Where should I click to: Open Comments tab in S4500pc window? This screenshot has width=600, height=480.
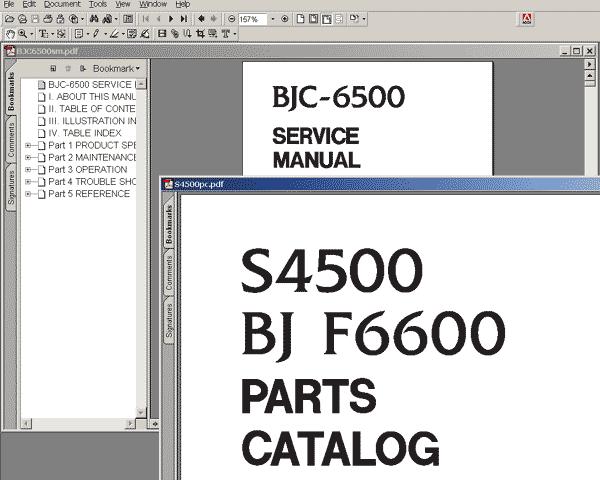(x=169, y=273)
